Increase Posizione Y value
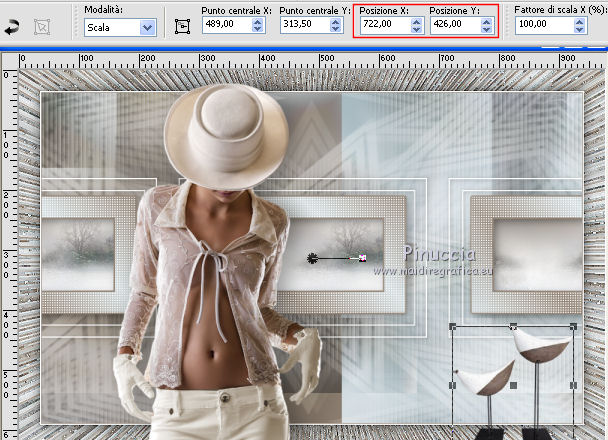This screenshot has height=440, width=608. 486,21
